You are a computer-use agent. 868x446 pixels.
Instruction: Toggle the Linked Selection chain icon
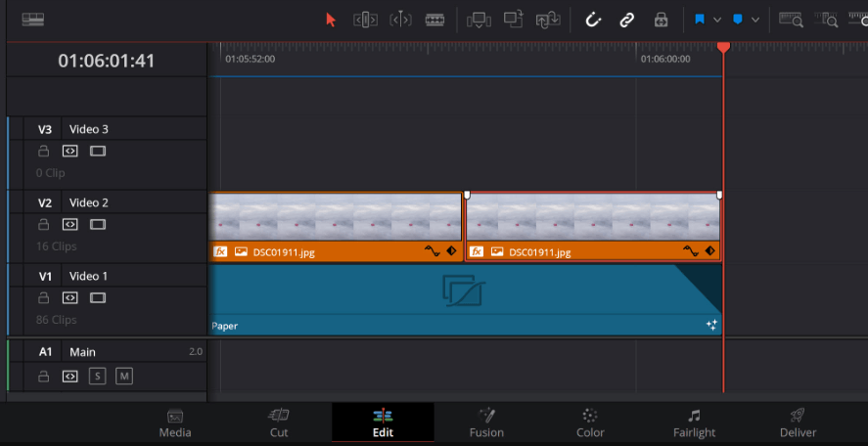626,21
